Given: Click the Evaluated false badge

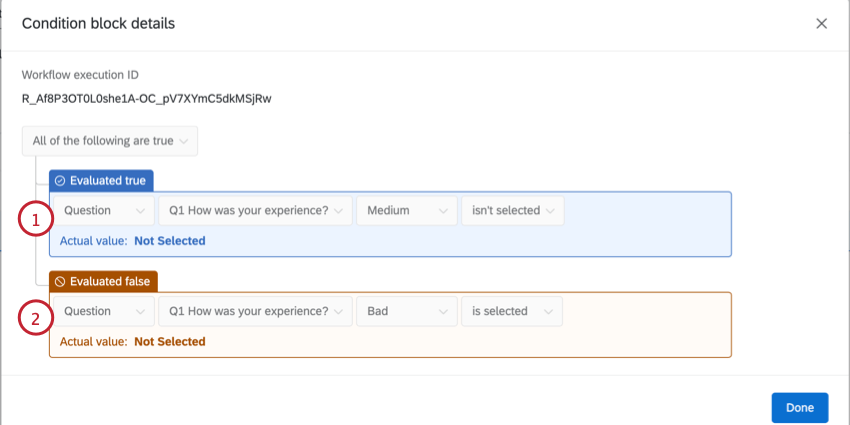Looking at the screenshot, I should point(104,282).
